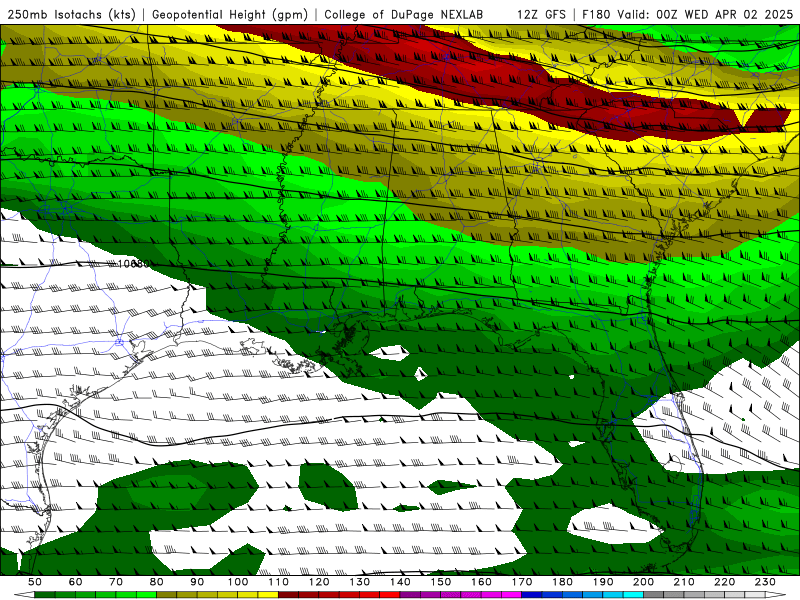Click the '60' color scale label
This screenshot has width=800, height=600.
coord(76,582)
